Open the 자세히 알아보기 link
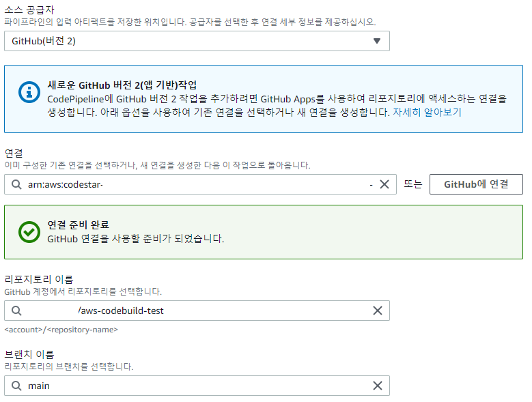The image size is (532, 402). 427,112
